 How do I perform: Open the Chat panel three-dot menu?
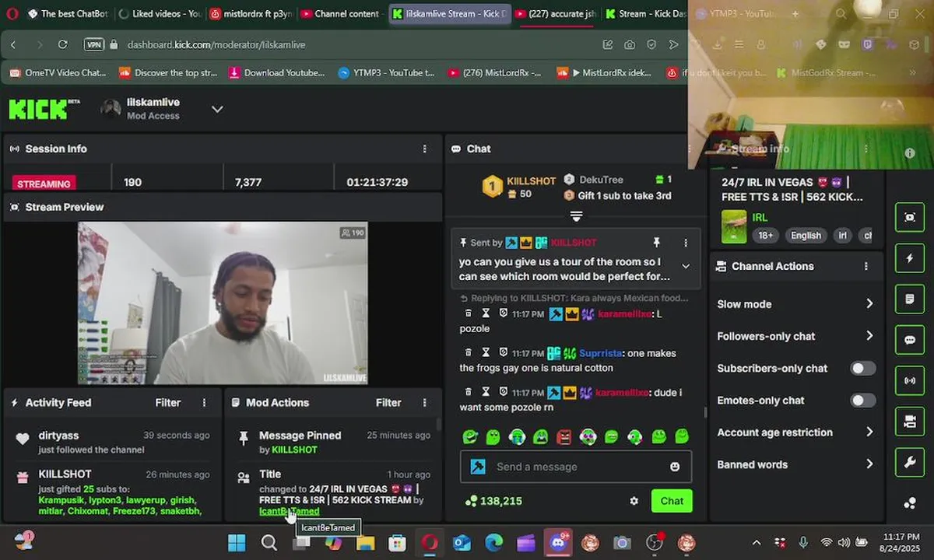coord(688,149)
